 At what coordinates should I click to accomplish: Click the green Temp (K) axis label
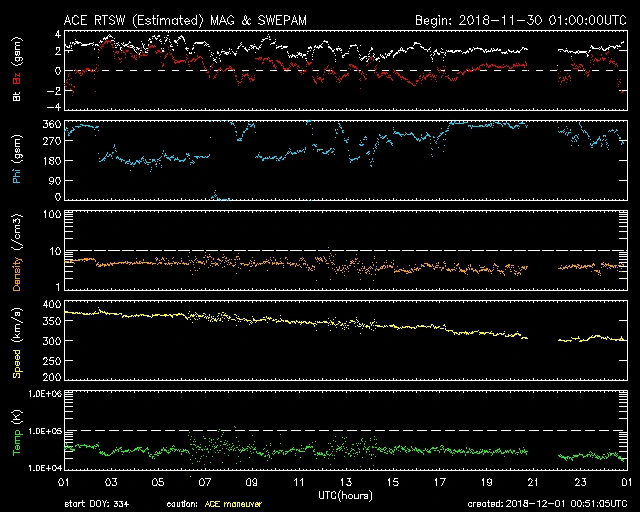coord(17,430)
